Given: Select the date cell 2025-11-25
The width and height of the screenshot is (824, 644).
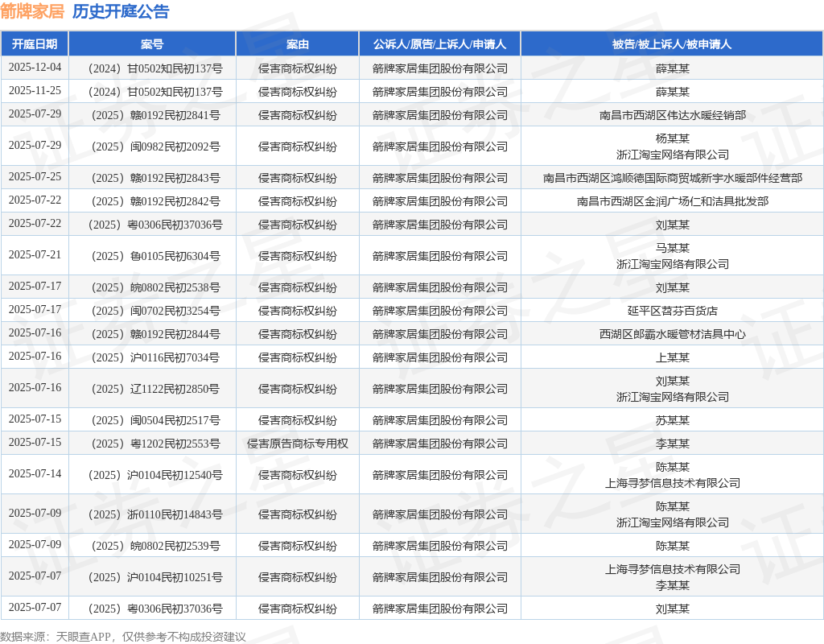Looking at the screenshot, I should [35, 91].
